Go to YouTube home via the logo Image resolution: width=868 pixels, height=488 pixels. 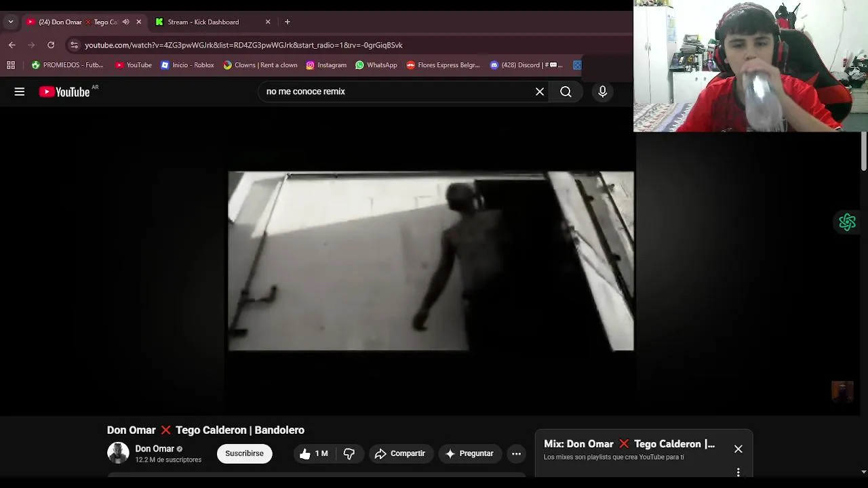pyautogui.click(x=64, y=91)
